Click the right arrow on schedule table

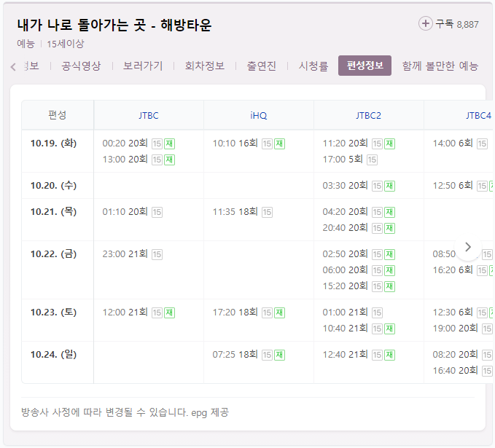pos(468,247)
